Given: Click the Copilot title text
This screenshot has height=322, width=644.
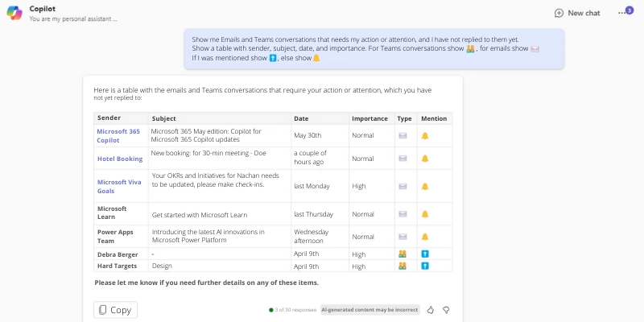Looking at the screenshot, I should click(x=43, y=9).
